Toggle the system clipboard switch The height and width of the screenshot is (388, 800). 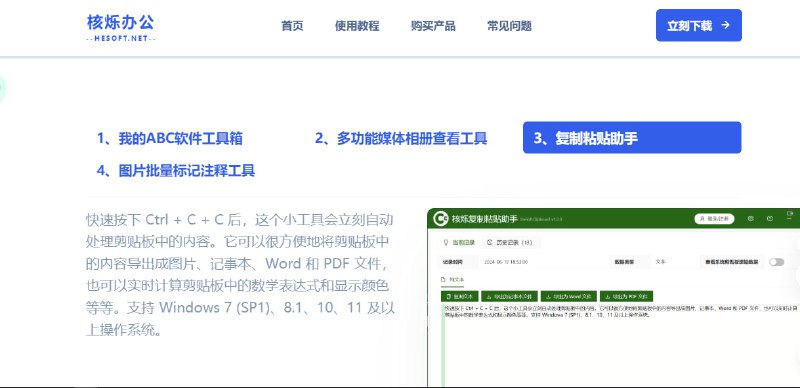(x=777, y=262)
